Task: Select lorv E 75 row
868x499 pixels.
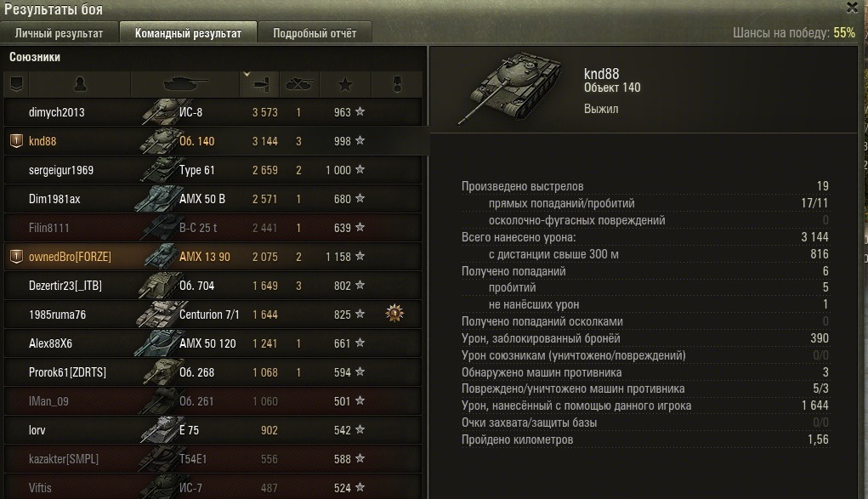Action: pyautogui.click(x=213, y=430)
